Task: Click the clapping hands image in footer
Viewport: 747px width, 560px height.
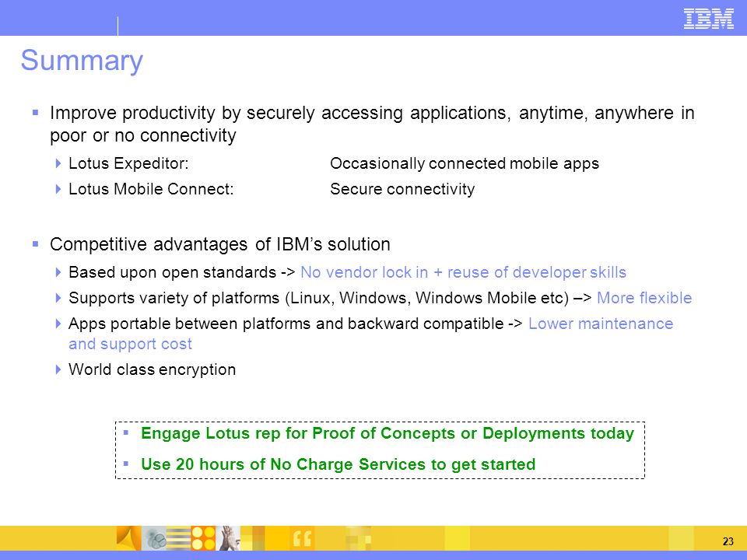Action: 229,538
